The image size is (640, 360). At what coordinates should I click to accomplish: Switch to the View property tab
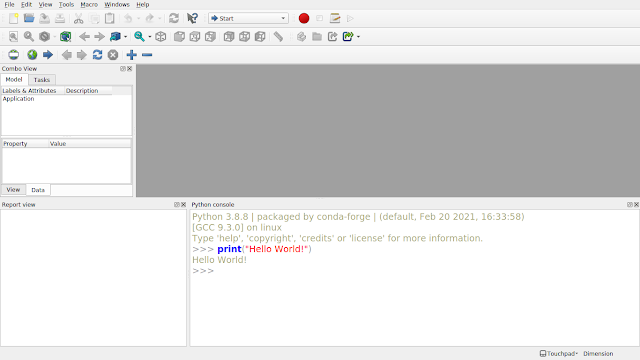[x=13, y=190]
